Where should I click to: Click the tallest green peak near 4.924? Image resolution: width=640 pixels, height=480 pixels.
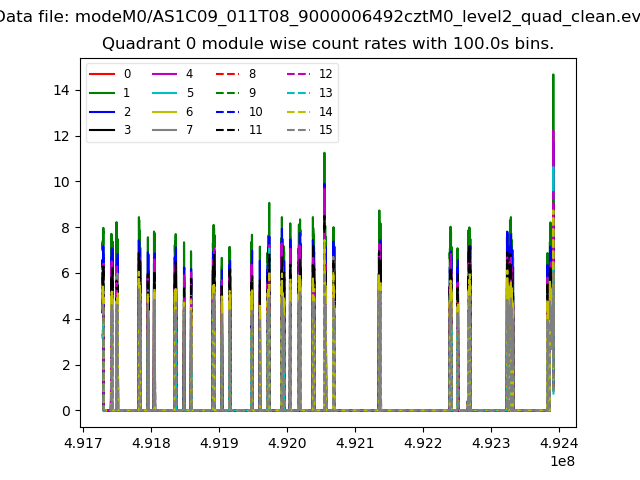(x=553, y=76)
